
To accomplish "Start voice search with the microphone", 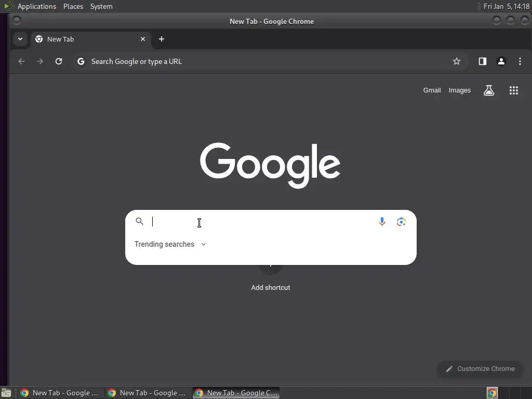I will click(x=382, y=221).
